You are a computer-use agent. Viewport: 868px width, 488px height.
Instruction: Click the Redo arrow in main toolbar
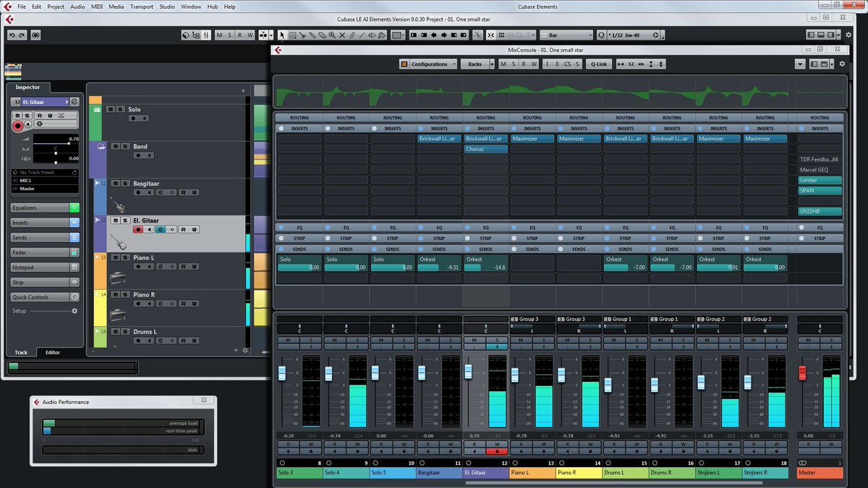click(x=22, y=35)
